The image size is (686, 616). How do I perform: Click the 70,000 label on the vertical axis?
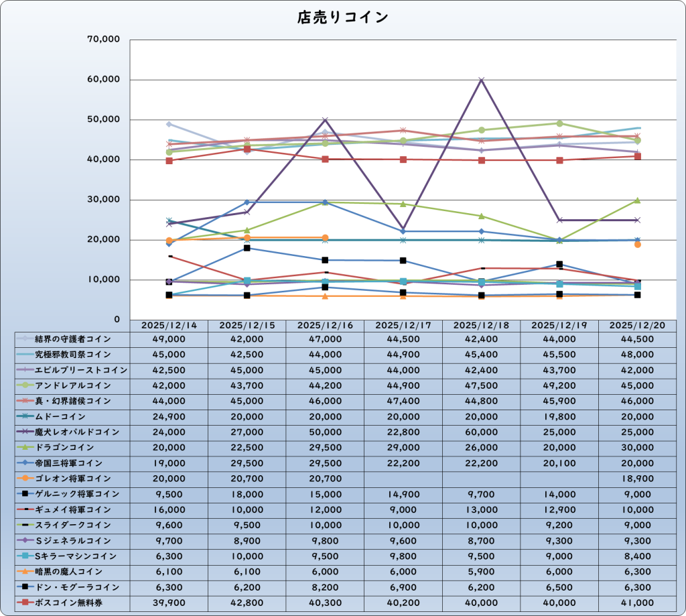click(x=104, y=40)
